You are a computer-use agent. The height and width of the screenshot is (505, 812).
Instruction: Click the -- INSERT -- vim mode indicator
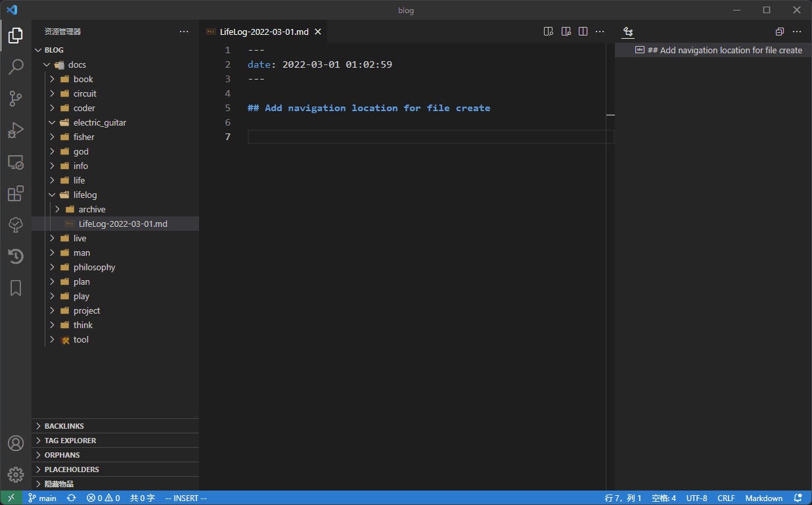pos(186,498)
